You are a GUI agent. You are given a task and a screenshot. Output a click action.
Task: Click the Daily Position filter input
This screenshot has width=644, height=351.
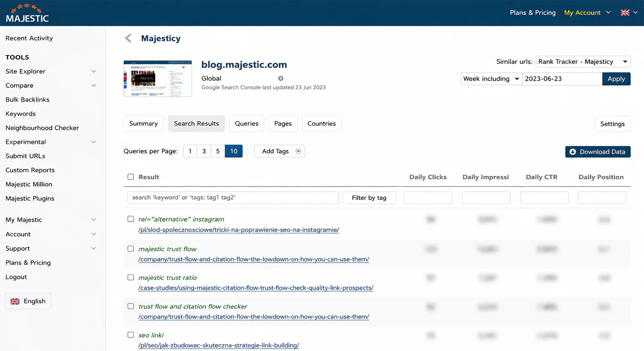(602, 198)
